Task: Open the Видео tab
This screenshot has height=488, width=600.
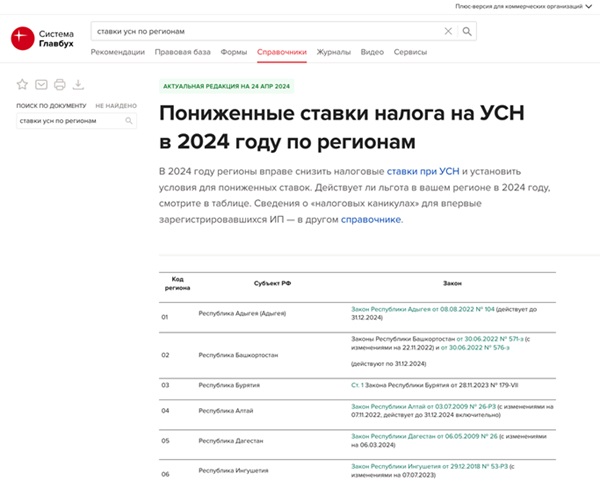Action: tap(372, 51)
